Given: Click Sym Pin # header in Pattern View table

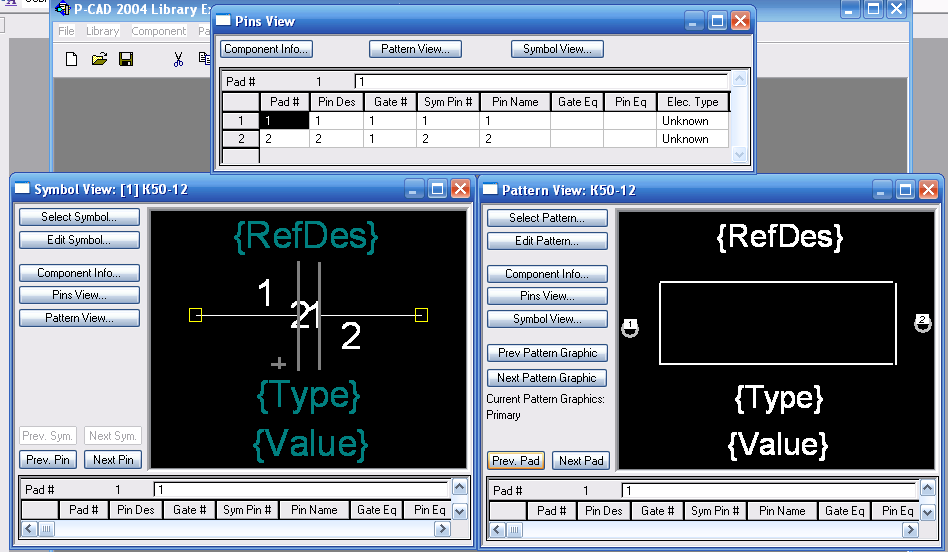Looking at the screenshot, I should pyautogui.click(x=715, y=511).
